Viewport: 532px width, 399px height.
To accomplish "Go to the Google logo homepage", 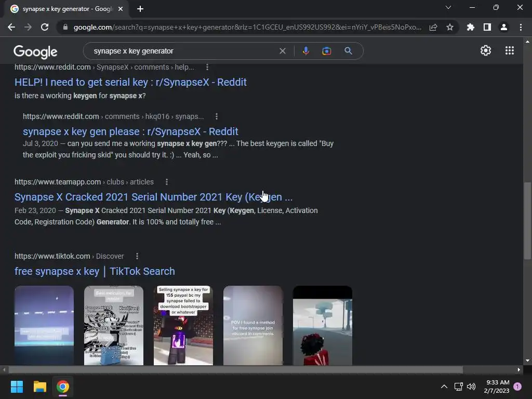I will point(35,51).
